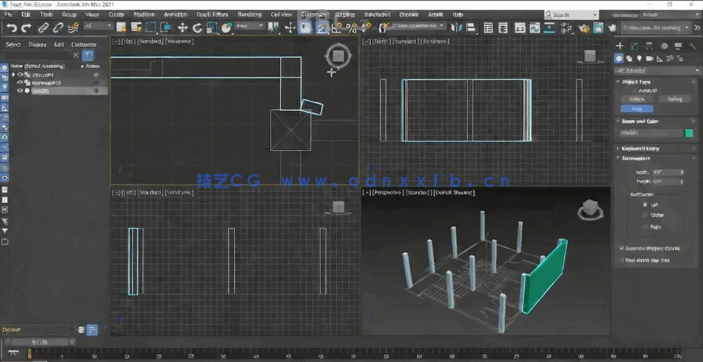Image resolution: width=703 pixels, height=362 pixels.
Task: Hide the third scene explorer object eye
Action: (x=20, y=91)
